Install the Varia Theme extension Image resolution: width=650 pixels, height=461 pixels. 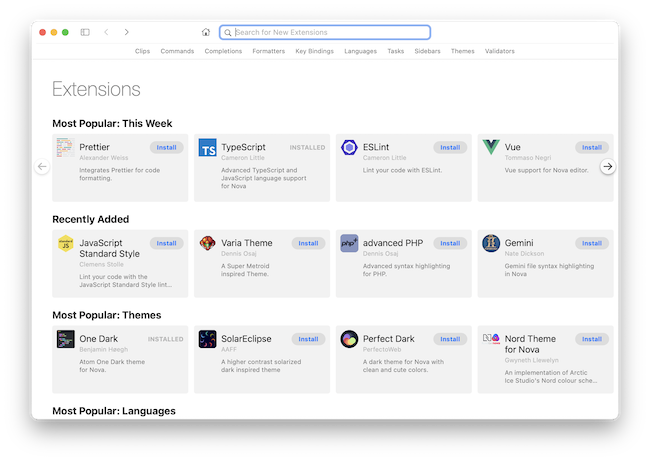[x=308, y=243]
